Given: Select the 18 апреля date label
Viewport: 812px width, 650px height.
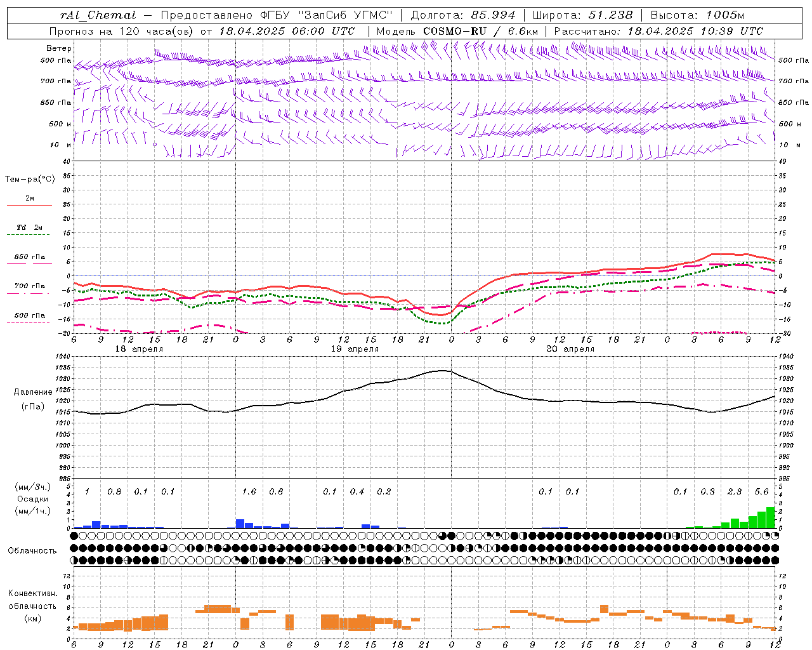Looking at the screenshot, I should click(x=139, y=349).
